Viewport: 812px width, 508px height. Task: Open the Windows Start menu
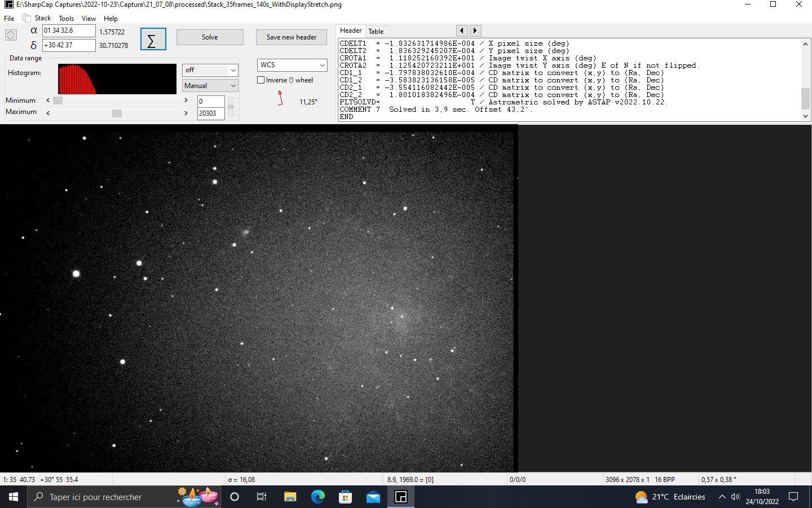pyautogui.click(x=14, y=497)
